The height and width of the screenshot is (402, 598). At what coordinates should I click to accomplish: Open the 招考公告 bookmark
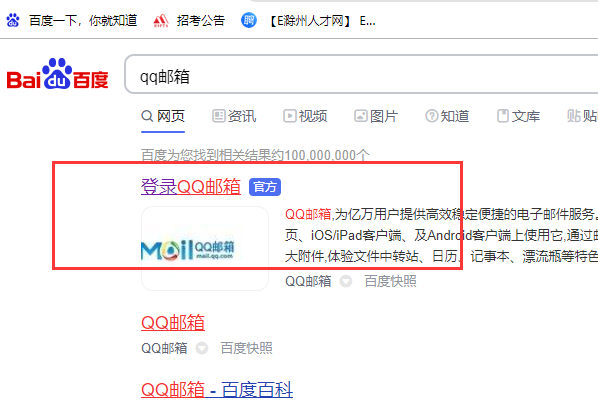(x=189, y=20)
